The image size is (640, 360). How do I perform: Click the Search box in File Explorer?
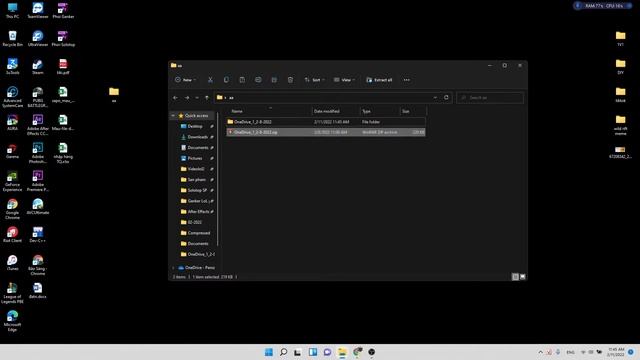(490, 98)
